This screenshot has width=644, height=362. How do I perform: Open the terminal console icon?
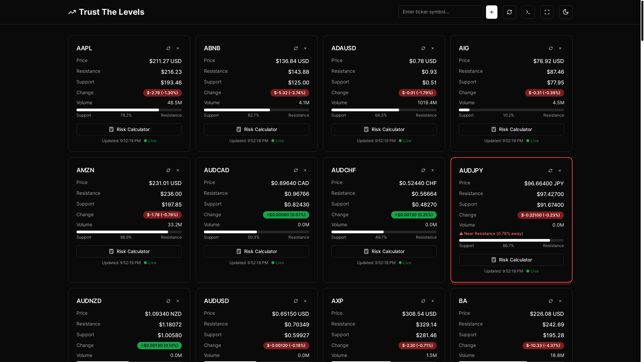coord(528,12)
